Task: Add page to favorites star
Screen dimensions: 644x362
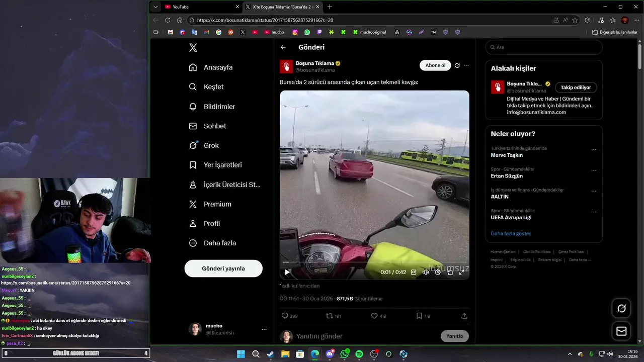Action: pos(575,20)
